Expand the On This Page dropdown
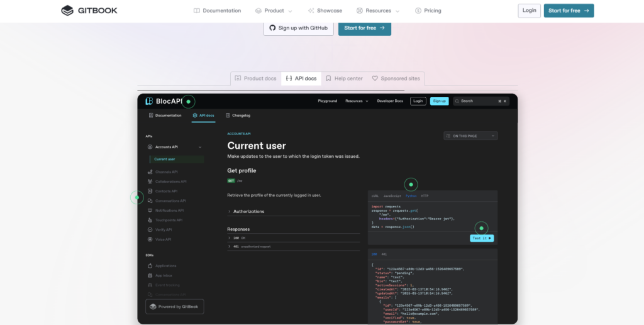This screenshot has height=325, width=644. click(x=470, y=136)
